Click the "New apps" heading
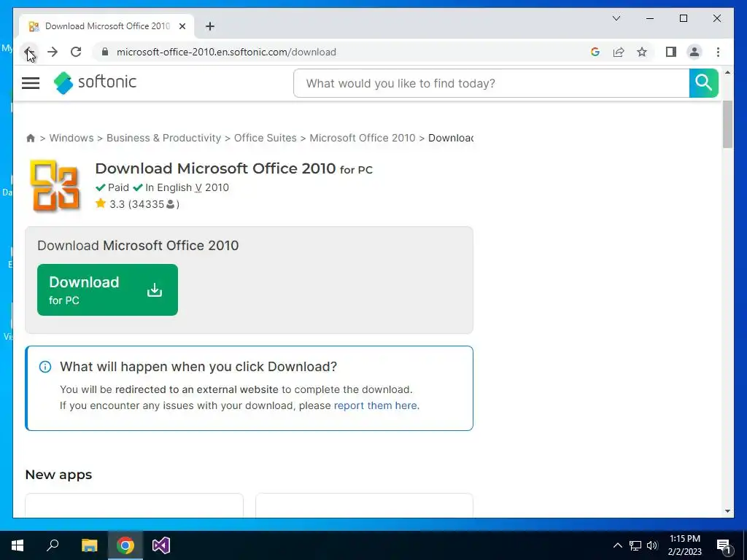 pos(58,475)
